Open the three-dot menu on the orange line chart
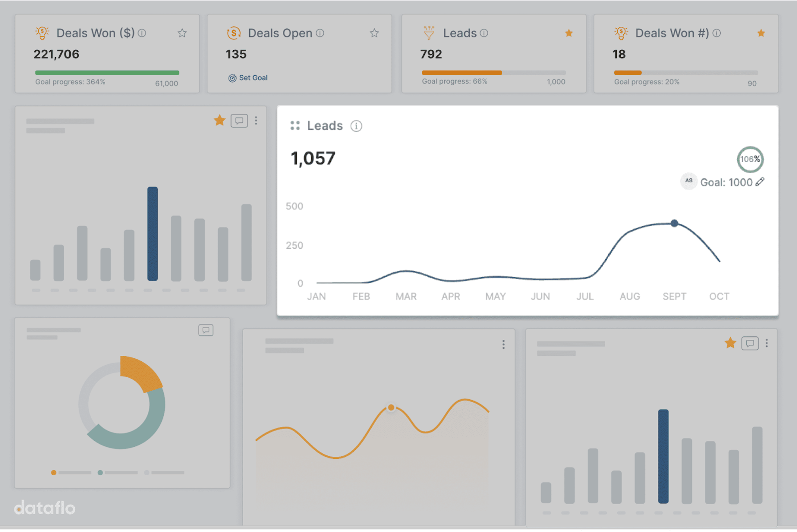 pos(503,344)
